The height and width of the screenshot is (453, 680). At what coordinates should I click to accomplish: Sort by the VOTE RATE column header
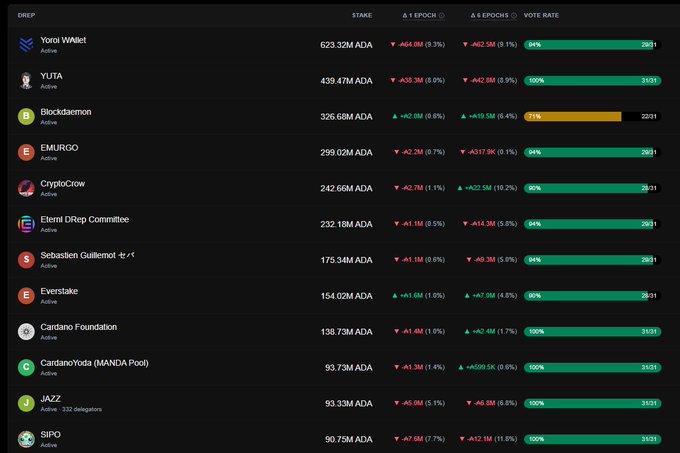tap(541, 15)
